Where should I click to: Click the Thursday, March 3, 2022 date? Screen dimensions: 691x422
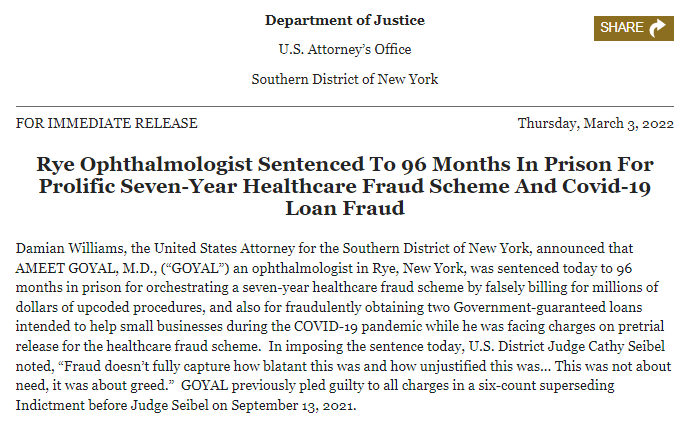pos(595,123)
